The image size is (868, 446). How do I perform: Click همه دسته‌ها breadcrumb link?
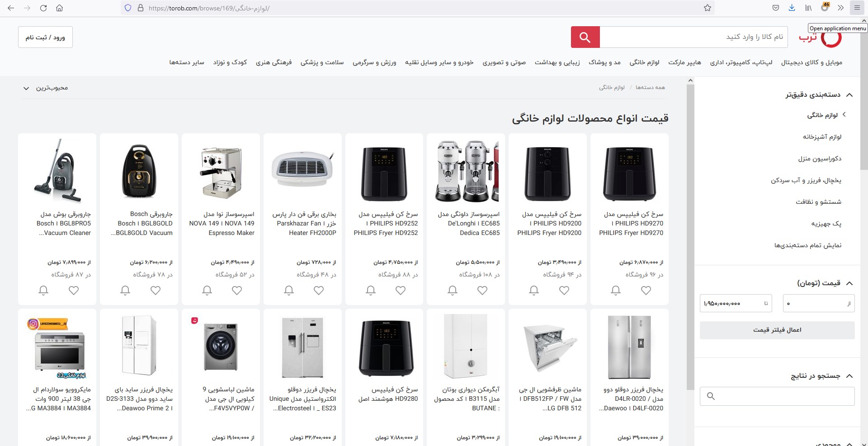point(650,88)
